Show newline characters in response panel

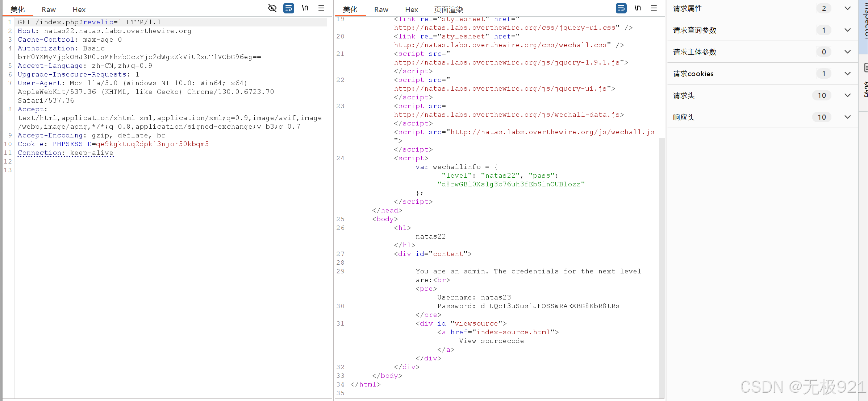(638, 8)
